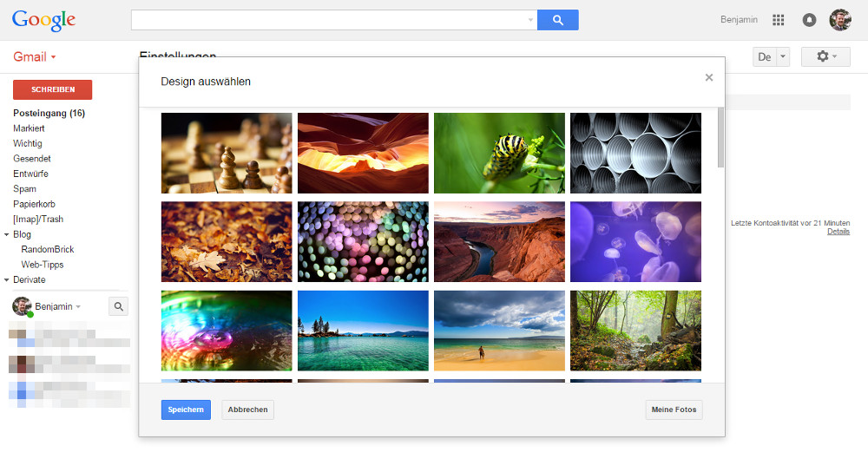Click the theme list scrollbar
The width and height of the screenshot is (868, 459).
pyautogui.click(x=720, y=139)
